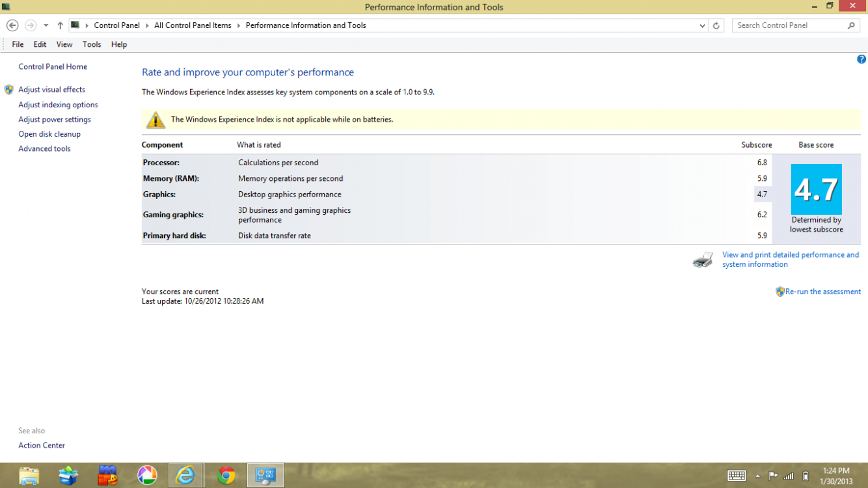
Task: Open Internet Explorer from the taskbar
Action: (186, 476)
